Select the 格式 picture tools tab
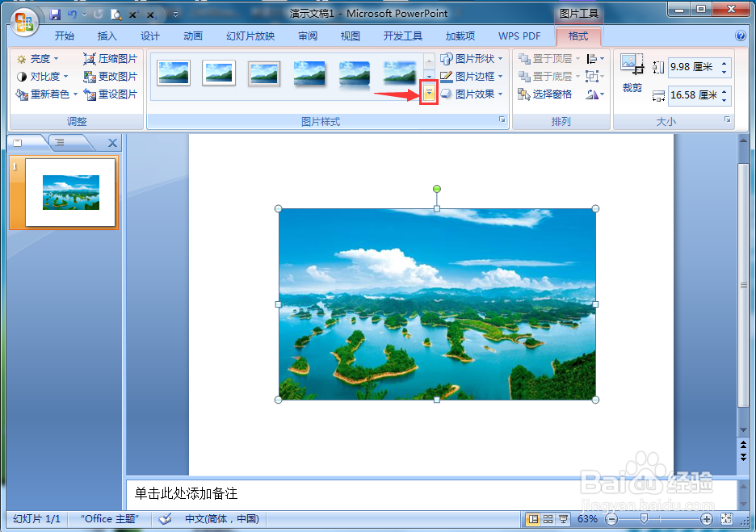 pyautogui.click(x=578, y=36)
